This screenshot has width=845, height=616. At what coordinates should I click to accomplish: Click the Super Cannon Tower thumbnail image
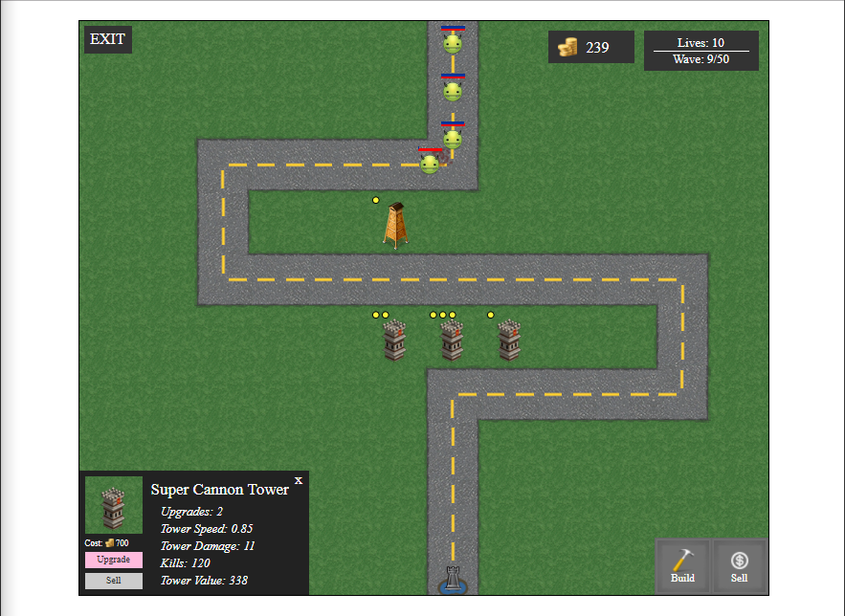(113, 504)
